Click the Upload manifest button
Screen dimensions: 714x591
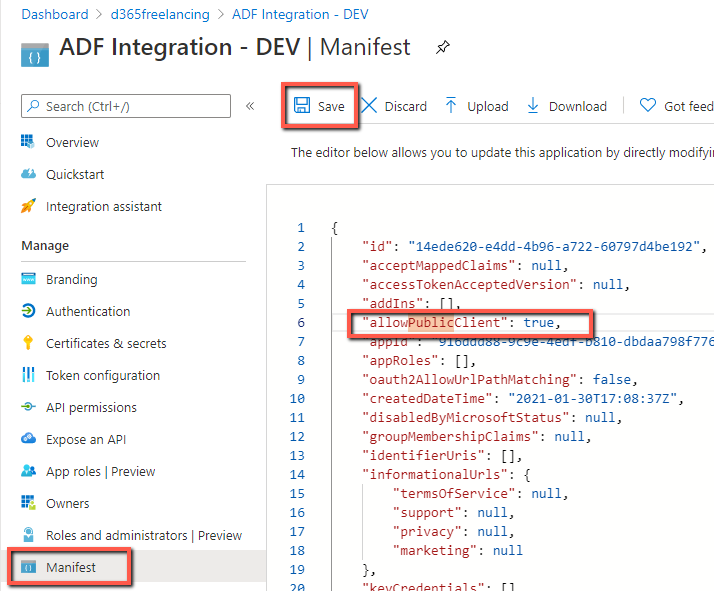(476, 106)
